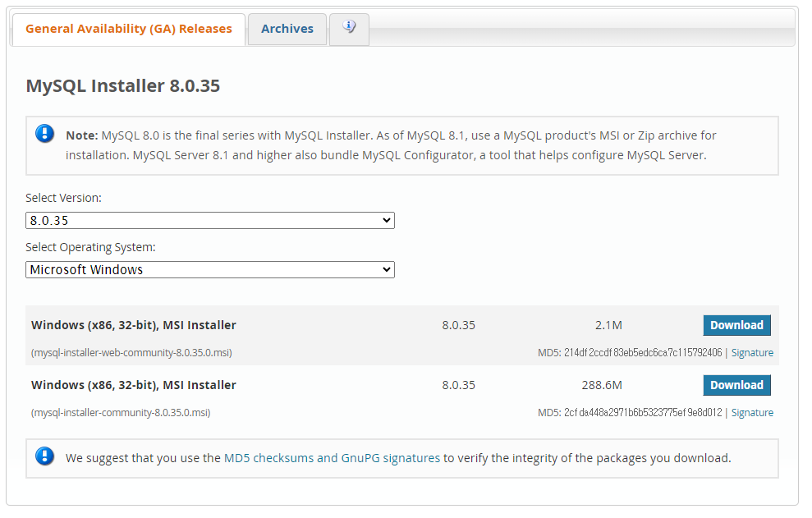The height and width of the screenshot is (518, 812).
Task: Click file name mysql-installer-community-8.0.35.0.msi
Action: coord(121,413)
